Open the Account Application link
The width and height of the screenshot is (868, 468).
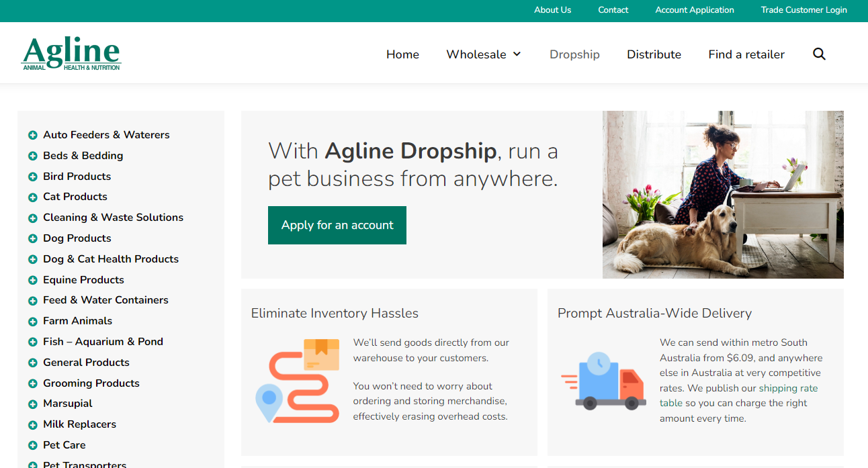coord(695,10)
